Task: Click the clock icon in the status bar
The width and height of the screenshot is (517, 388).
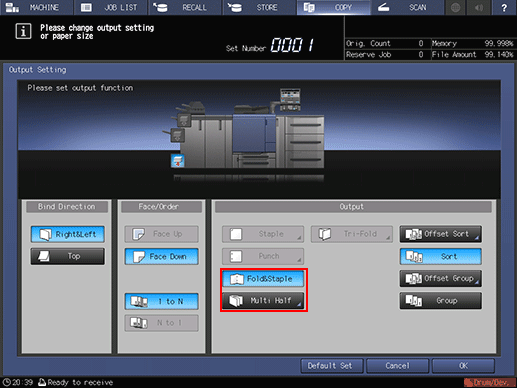Action: tap(6, 382)
